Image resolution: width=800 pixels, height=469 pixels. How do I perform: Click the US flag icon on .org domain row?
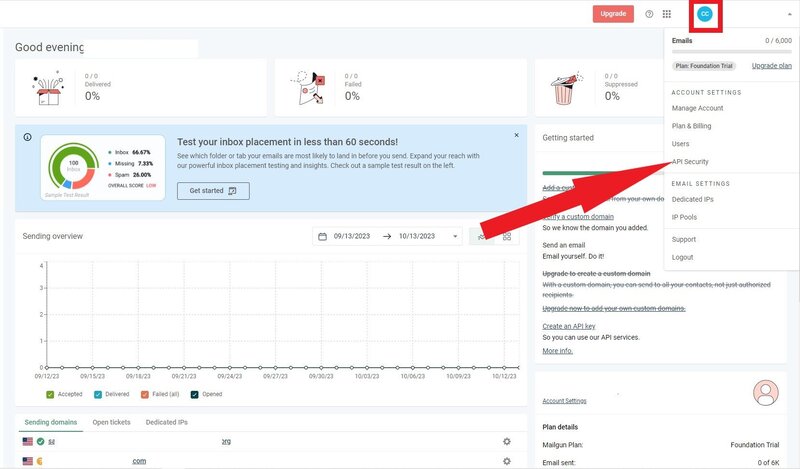tap(28, 441)
